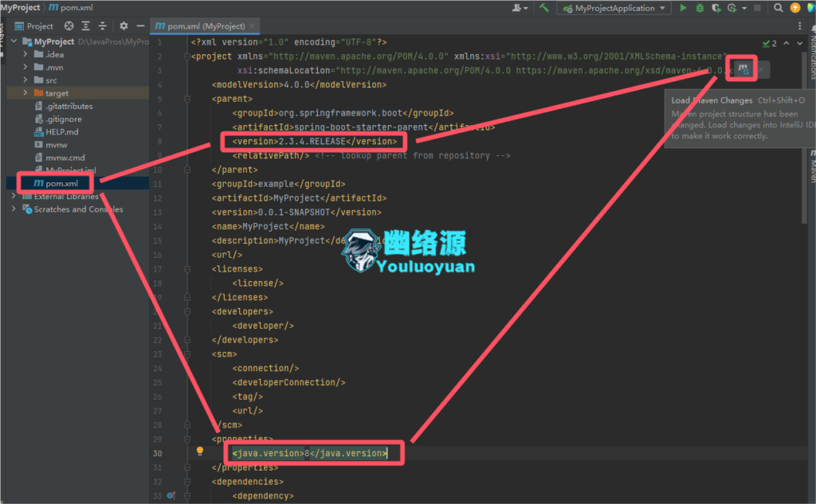Image resolution: width=816 pixels, height=504 pixels.
Task: Fold the parent tag on line 5
Action: 187,99
